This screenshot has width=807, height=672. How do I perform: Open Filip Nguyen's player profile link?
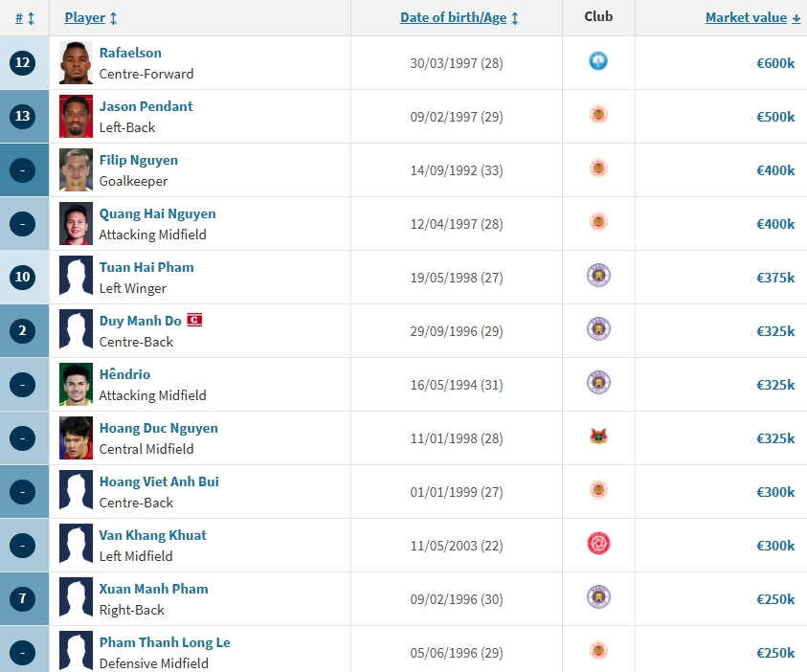click(x=138, y=160)
